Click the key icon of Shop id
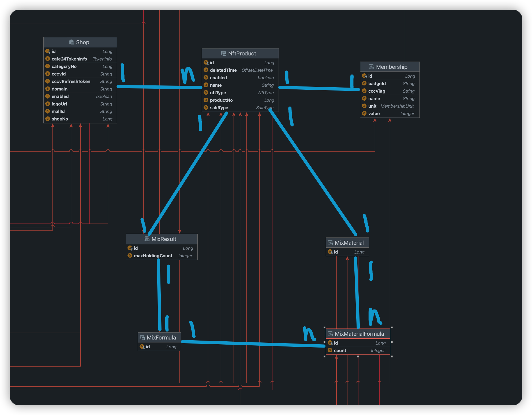 click(x=48, y=51)
